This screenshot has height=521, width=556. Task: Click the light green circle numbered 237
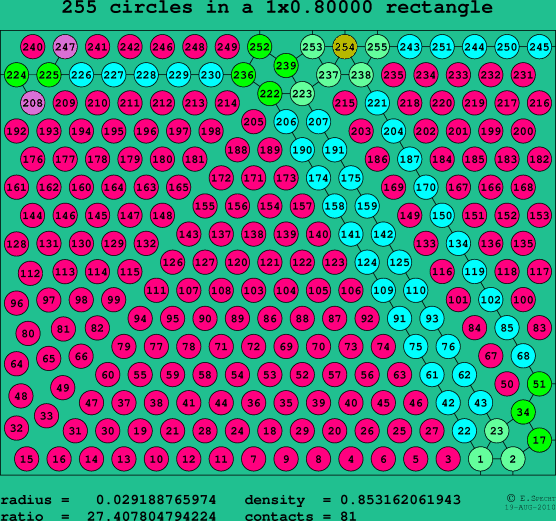pos(329,75)
